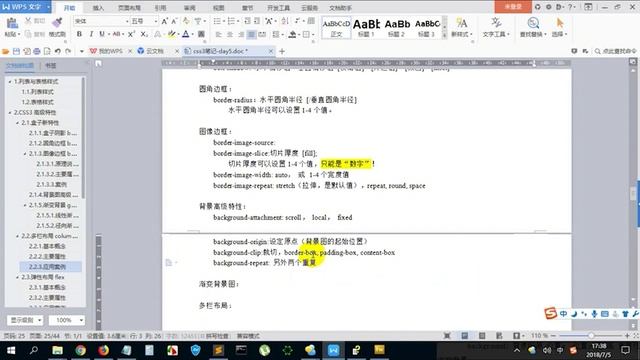
Task: Open the borders dropdown arrow
Action: 313,35
